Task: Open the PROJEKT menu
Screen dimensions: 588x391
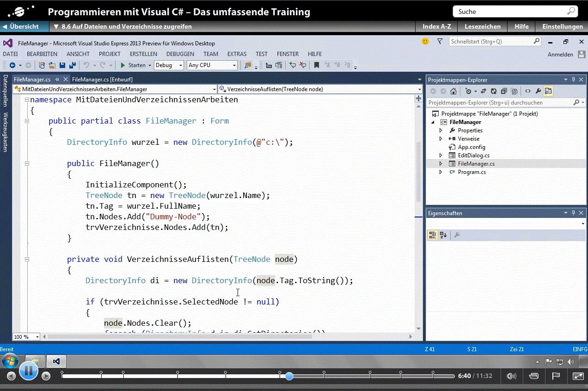Action: click(110, 54)
